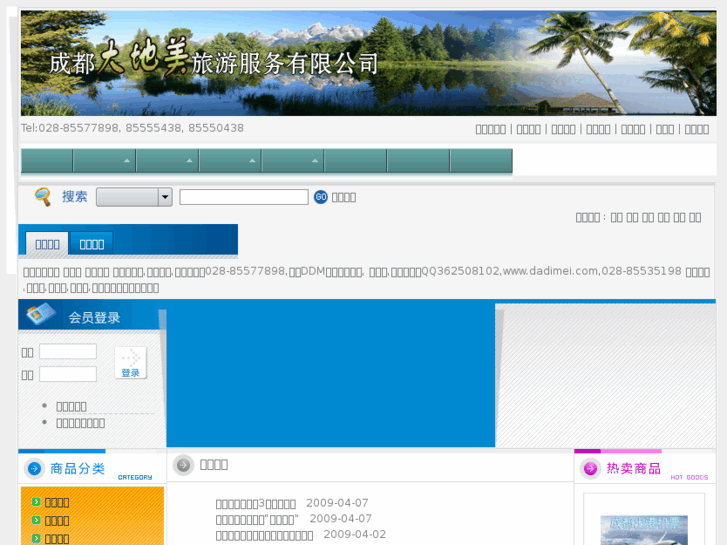Screen dimensions: 727x545
Task: Click the 搜索 search label
Action: click(x=75, y=196)
